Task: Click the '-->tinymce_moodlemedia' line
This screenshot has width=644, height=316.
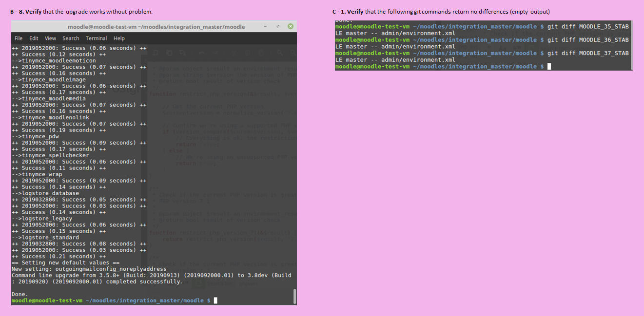Action: point(48,98)
